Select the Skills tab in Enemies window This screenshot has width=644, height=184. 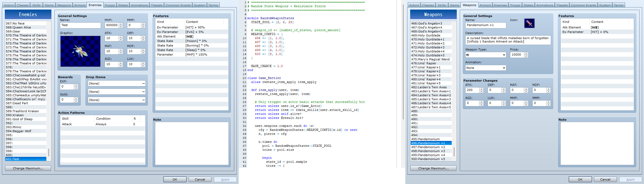click(36, 5)
